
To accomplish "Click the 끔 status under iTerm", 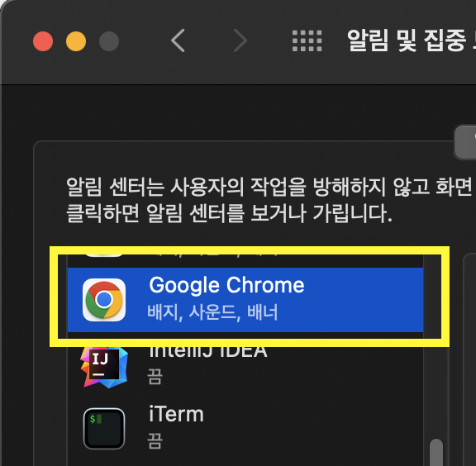I will [x=155, y=441].
